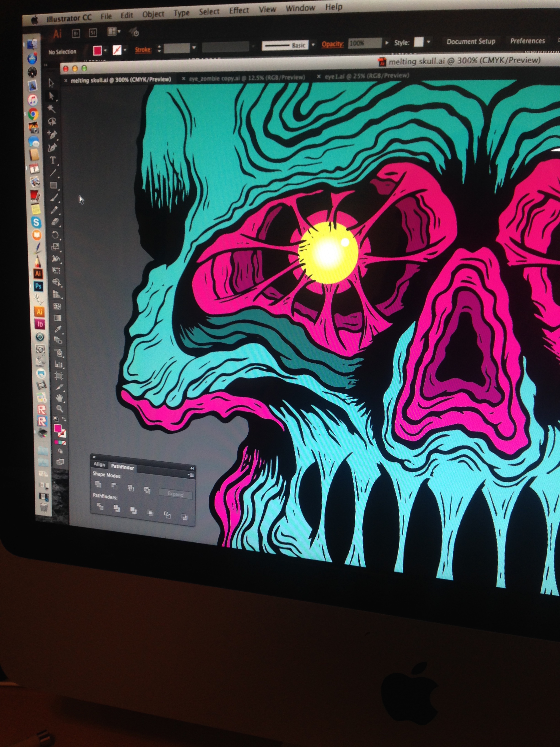Open Pathfinder panel options menu

191,475
